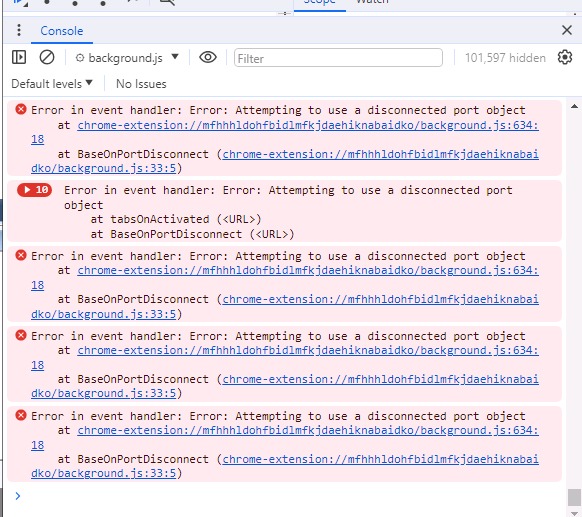Toggle the live expression eye icon
The width and height of the screenshot is (582, 517).
click(208, 58)
